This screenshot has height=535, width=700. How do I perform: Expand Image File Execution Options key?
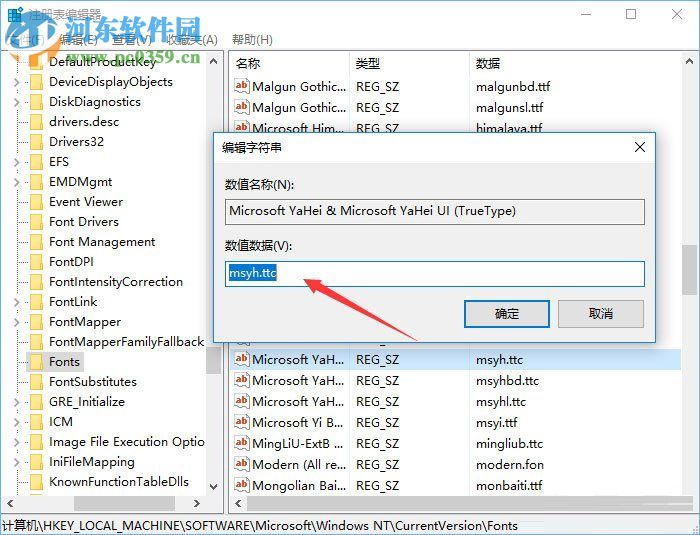pos(17,443)
